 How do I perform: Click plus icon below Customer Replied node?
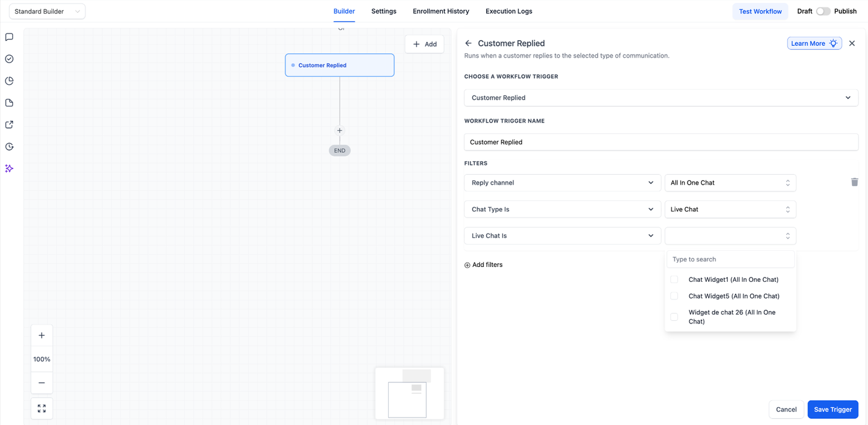pyautogui.click(x=340, y=131)
